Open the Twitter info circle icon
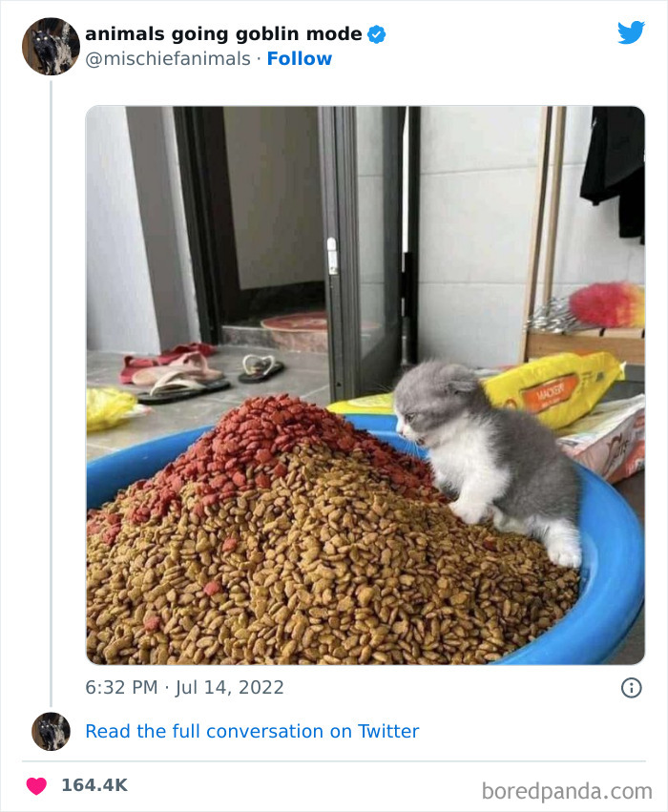668x812 pixels. 631,687
